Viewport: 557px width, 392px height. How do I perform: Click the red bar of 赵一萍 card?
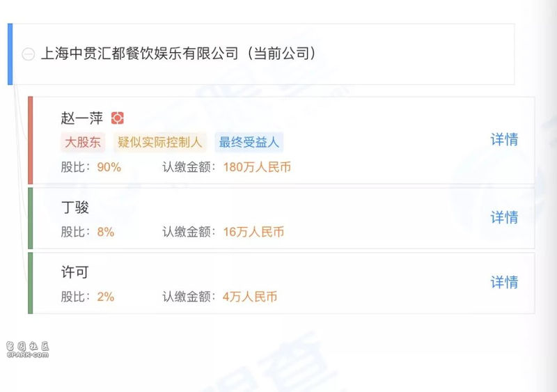[x=31, y=141]
